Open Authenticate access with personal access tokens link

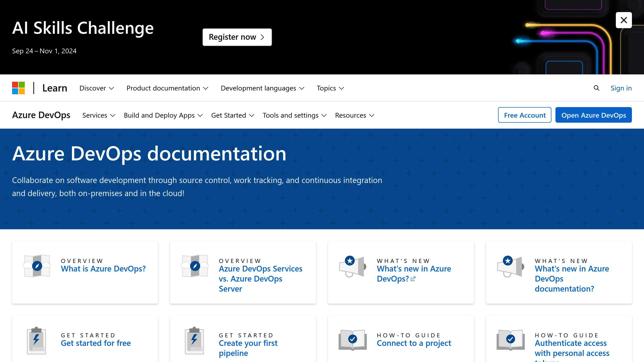tap(572, 350)
